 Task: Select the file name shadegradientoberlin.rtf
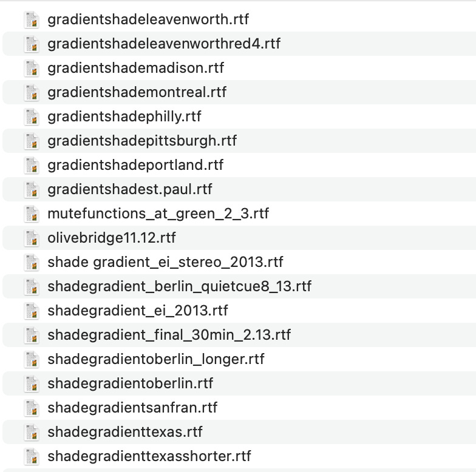130,383
